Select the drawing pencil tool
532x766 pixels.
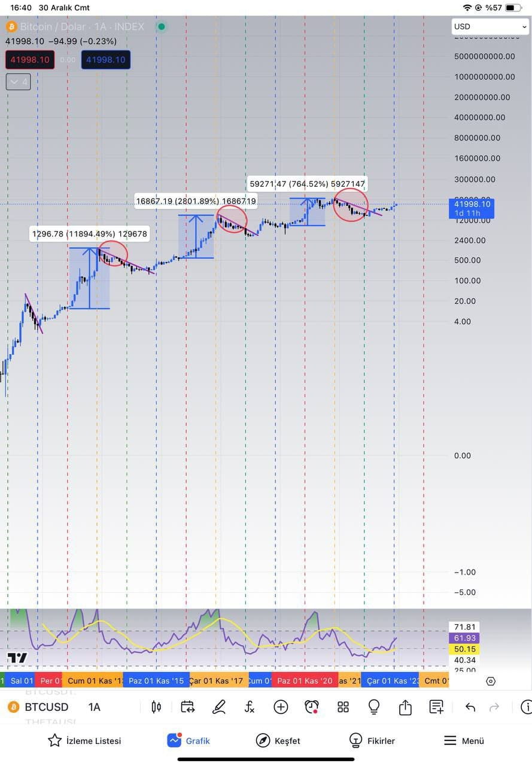pos(219,707)
